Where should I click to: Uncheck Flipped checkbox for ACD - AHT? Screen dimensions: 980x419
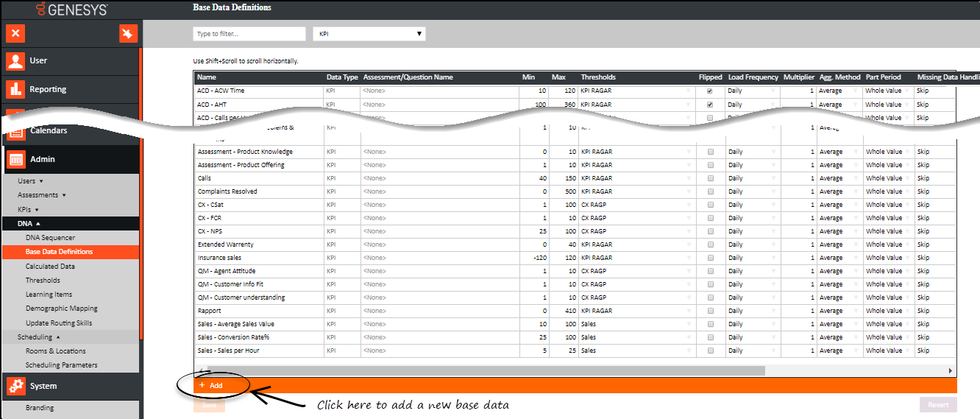click(x=710, y=105)
